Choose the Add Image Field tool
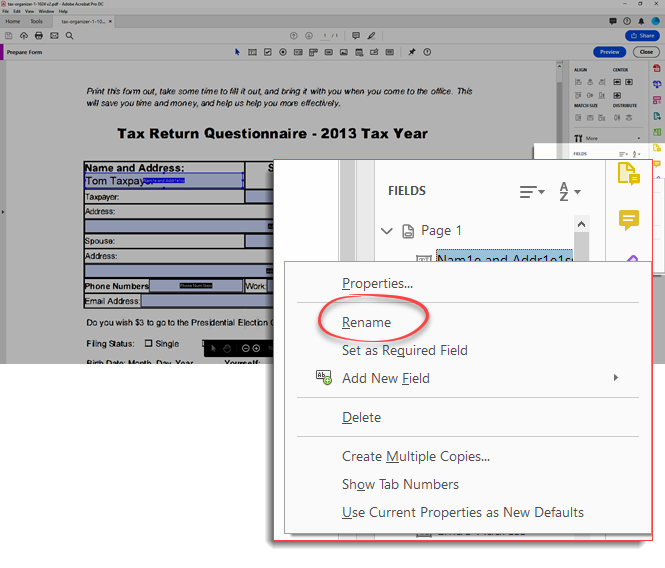This screenshot has height=568, width=665. 344,52
